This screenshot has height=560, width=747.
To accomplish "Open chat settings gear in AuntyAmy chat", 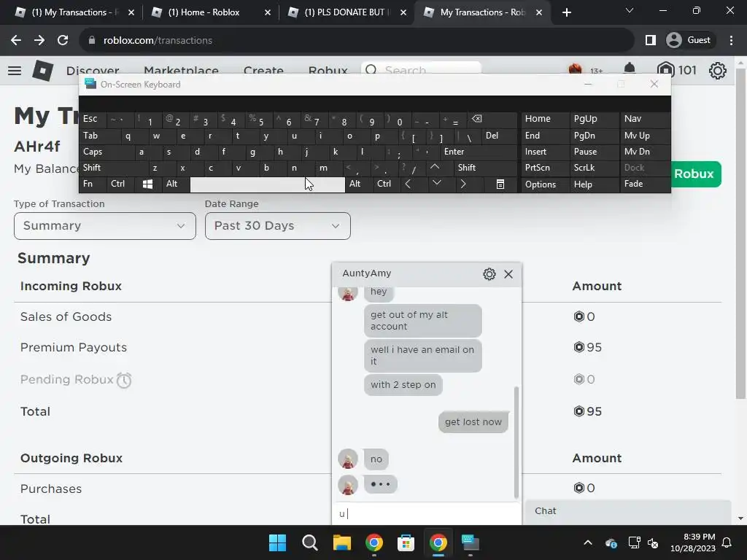I will click(x=489, y=274).
